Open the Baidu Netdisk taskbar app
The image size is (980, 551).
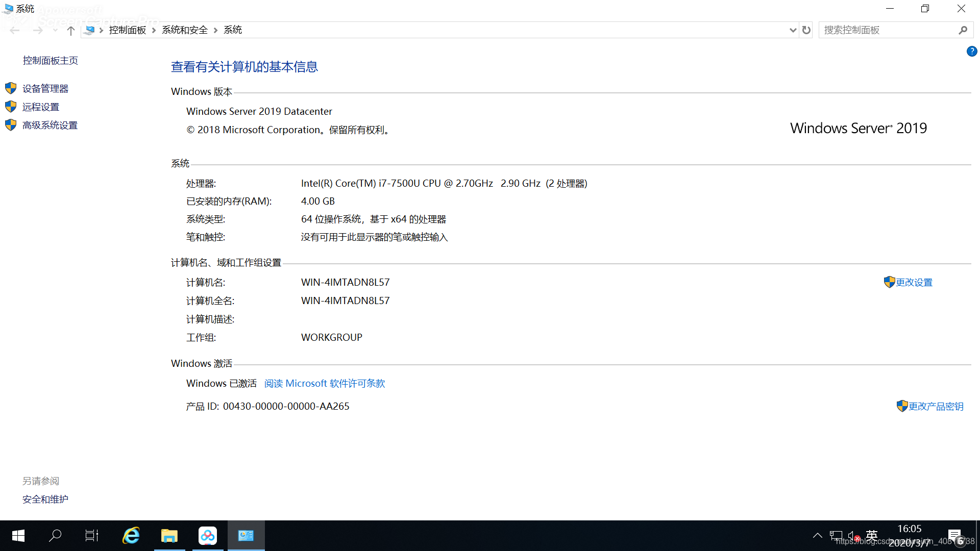coord(208,535)
